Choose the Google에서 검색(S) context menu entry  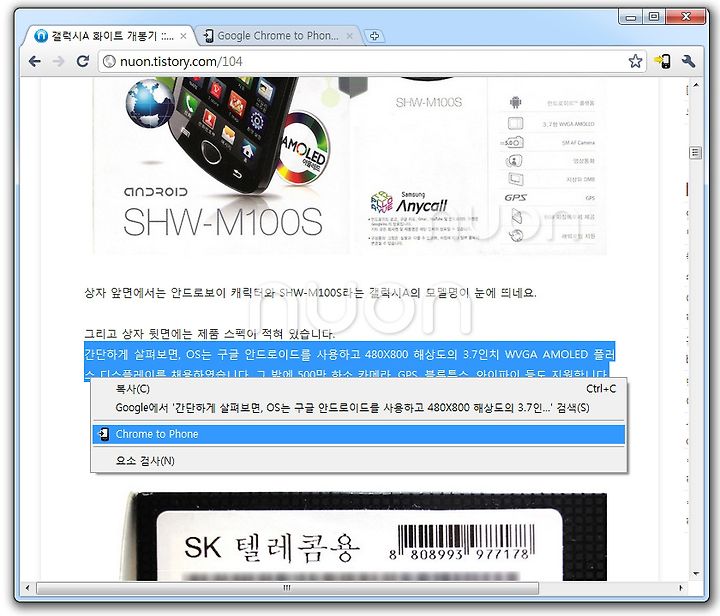(359, 408)
